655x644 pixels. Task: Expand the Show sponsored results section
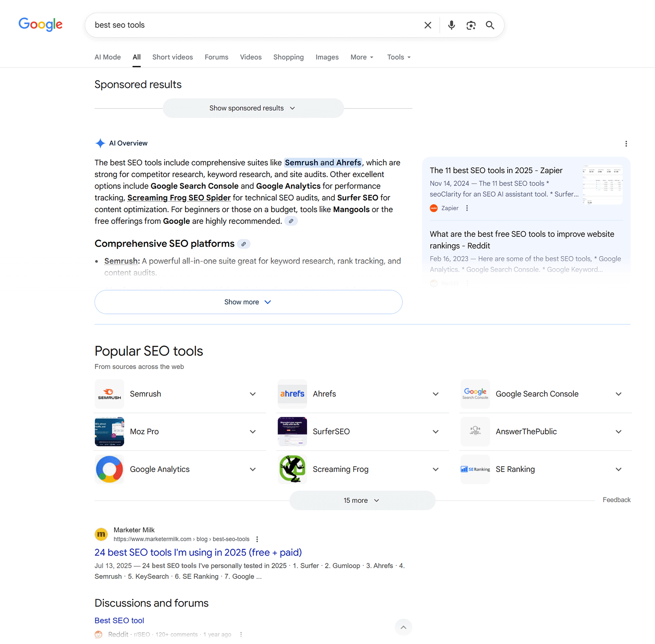point(253,108)
